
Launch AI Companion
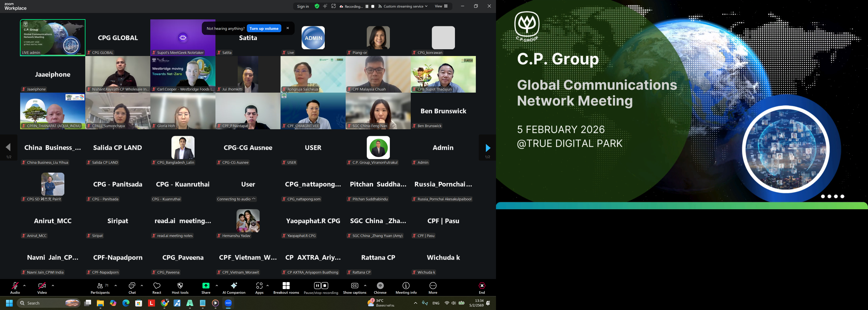[x=234, y=288]
